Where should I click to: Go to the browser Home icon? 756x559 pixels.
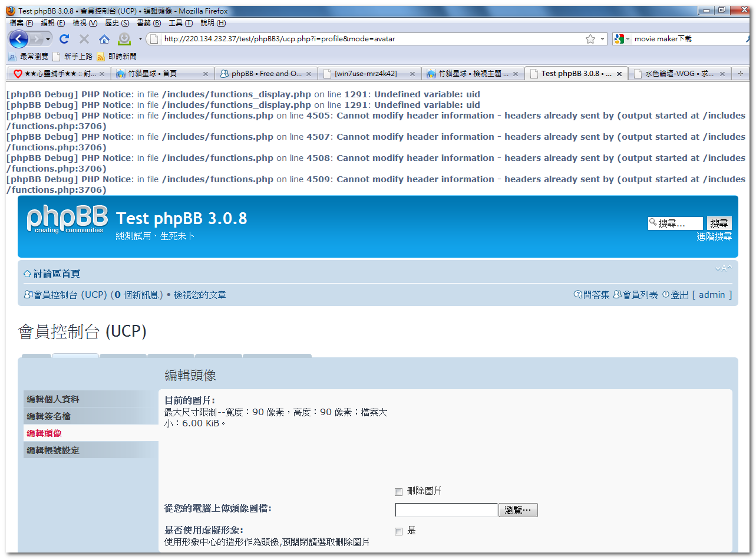click(104, 39)
